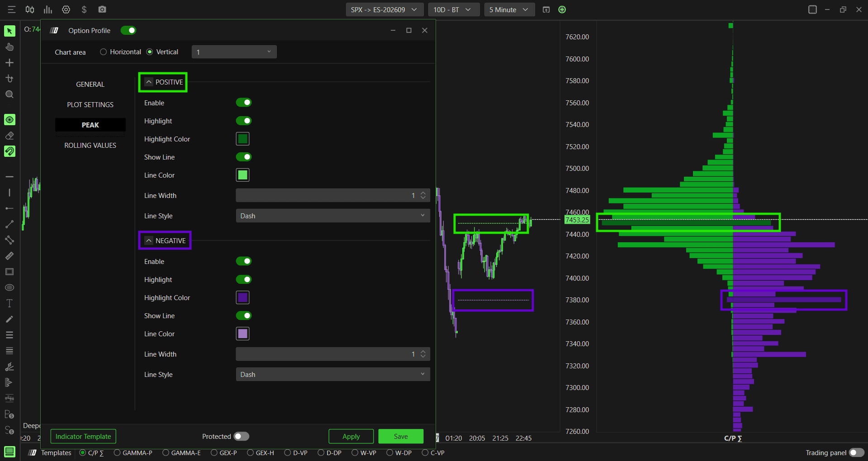Select the vertical line drawing tool
The image size is (868, 461).
(x=9, y=193)
